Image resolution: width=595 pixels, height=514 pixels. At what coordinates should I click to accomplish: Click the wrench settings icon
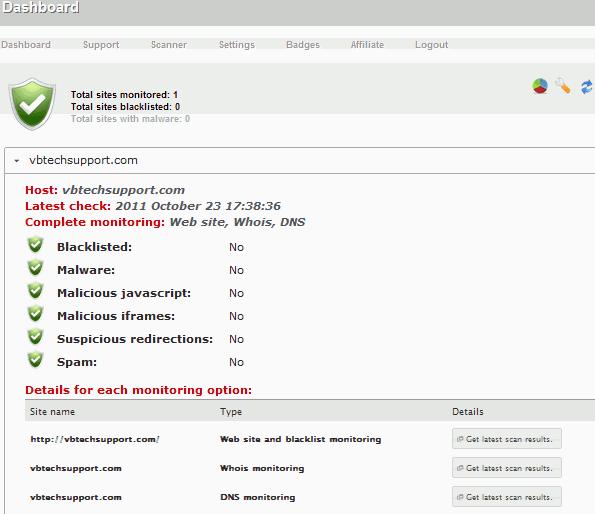(x=563, y=85)
